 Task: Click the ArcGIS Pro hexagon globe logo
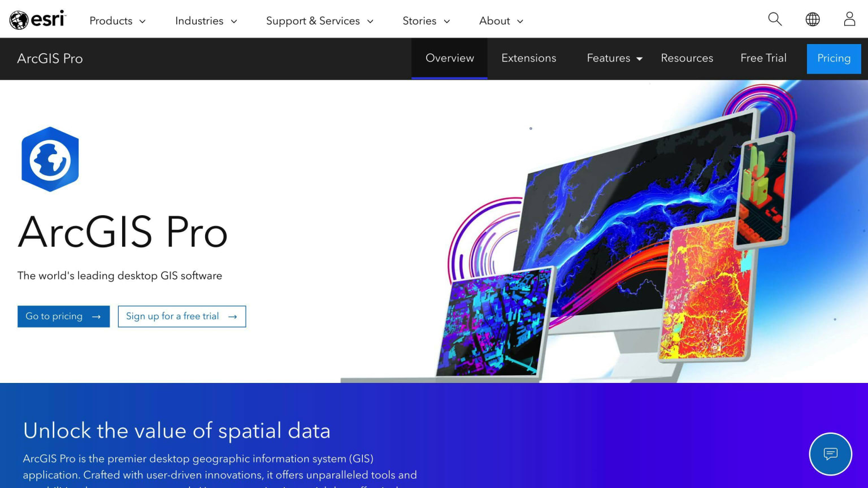pyautogui.click(x=50, y=159)
